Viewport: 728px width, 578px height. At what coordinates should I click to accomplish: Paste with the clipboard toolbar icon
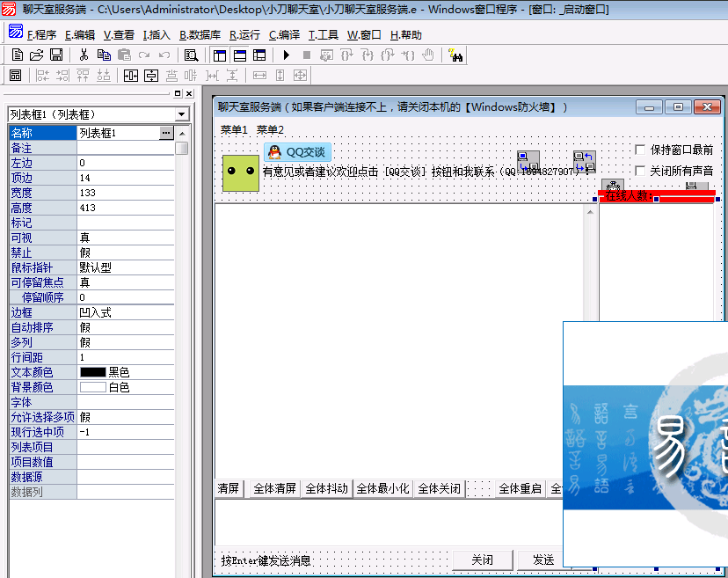tap(124, 55)
